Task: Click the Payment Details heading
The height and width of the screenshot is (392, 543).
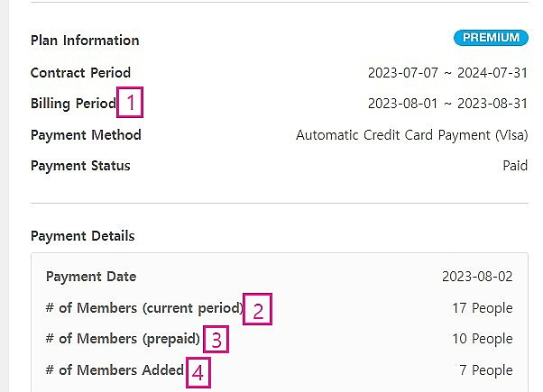Action: click(82, 236)
